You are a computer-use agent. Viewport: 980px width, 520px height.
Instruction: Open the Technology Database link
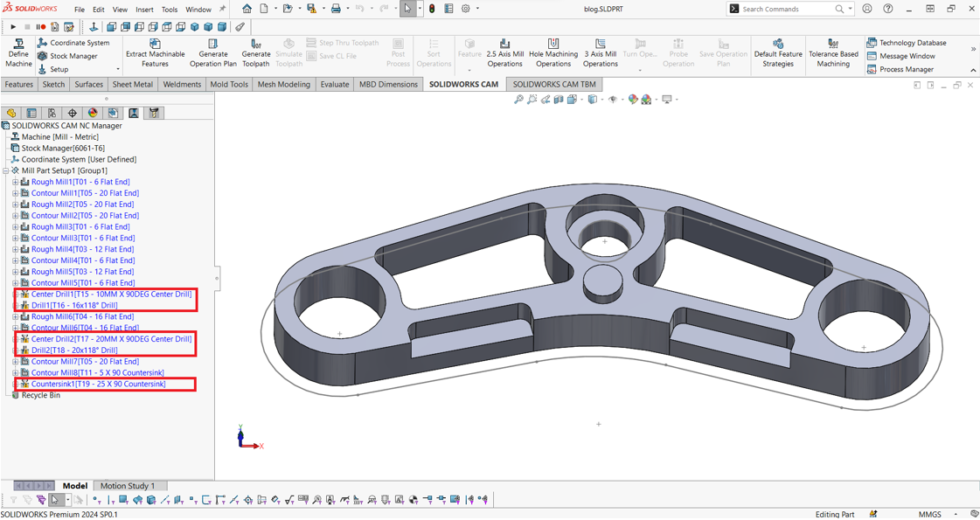click(x=912, y=43)
